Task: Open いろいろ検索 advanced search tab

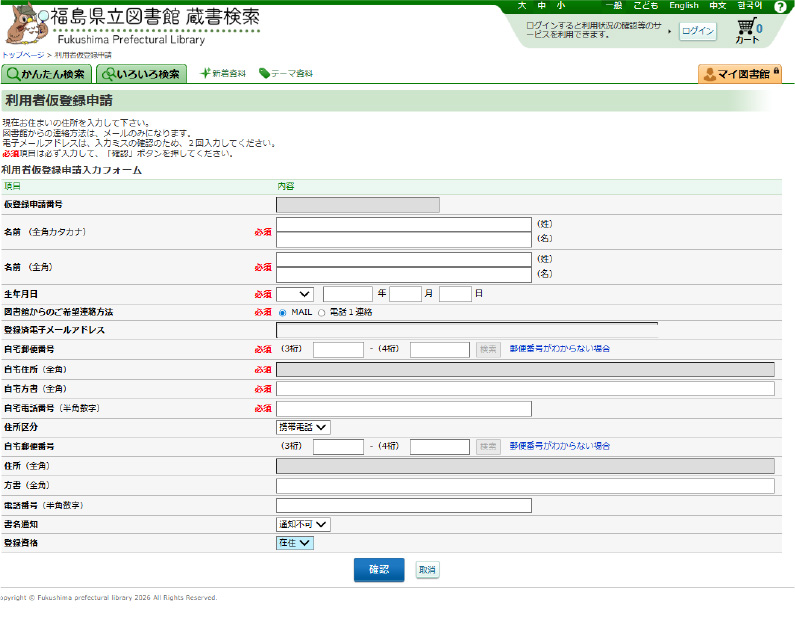Action: [141, 74]
